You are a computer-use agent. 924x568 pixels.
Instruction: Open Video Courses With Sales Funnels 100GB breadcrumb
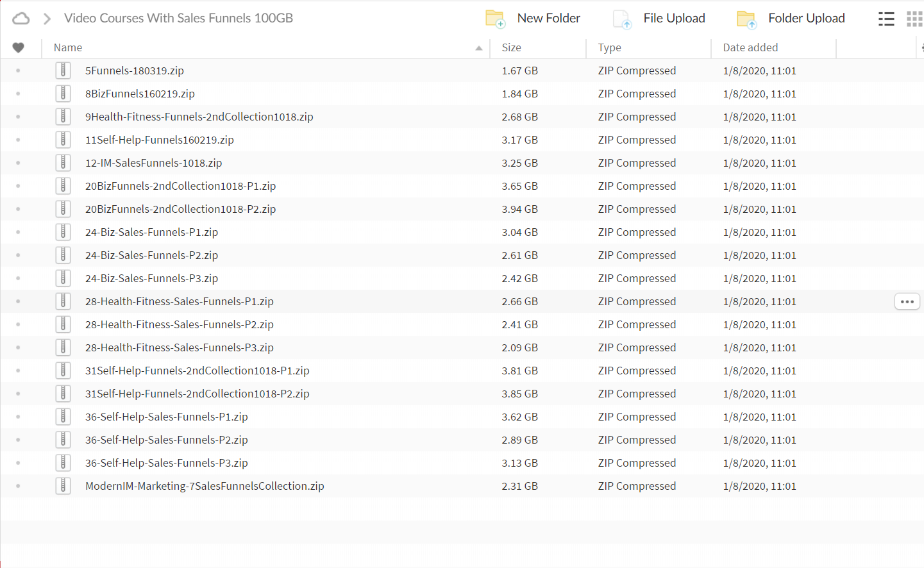click(178, 19)
